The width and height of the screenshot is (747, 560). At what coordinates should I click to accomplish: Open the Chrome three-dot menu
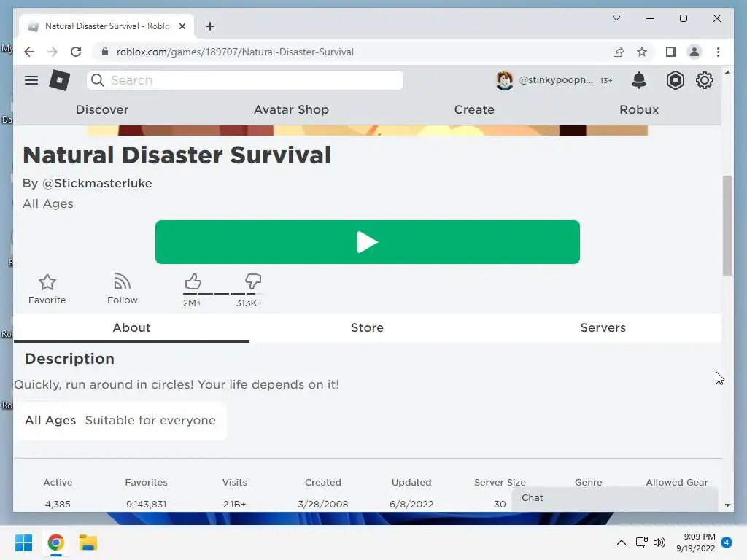(718, 52)
